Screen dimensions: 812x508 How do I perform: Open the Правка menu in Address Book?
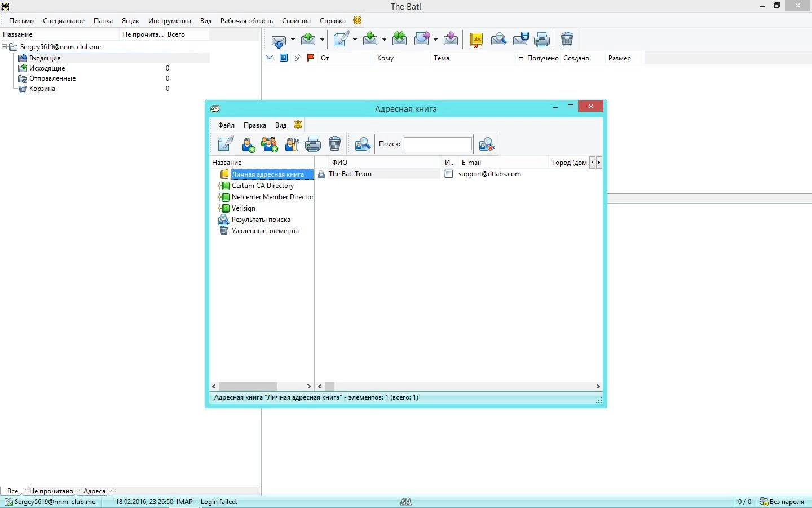click(255, 125)
